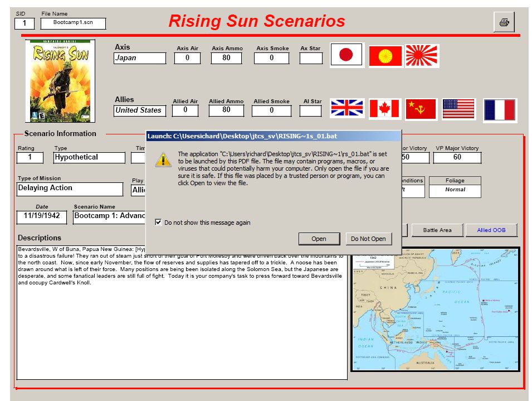Click the Foliage field showing Normal
The height and width of the screenshot is (401, 532).
(x=455, y=191)
